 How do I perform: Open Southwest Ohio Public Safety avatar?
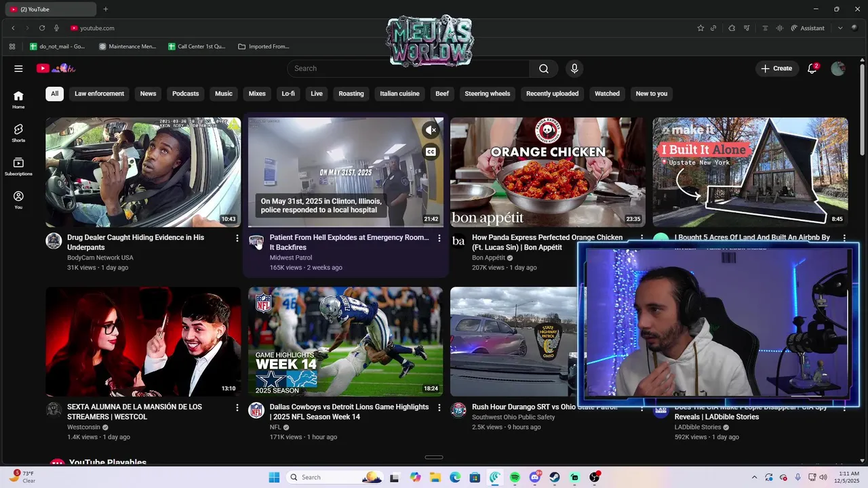click(458, 410)
